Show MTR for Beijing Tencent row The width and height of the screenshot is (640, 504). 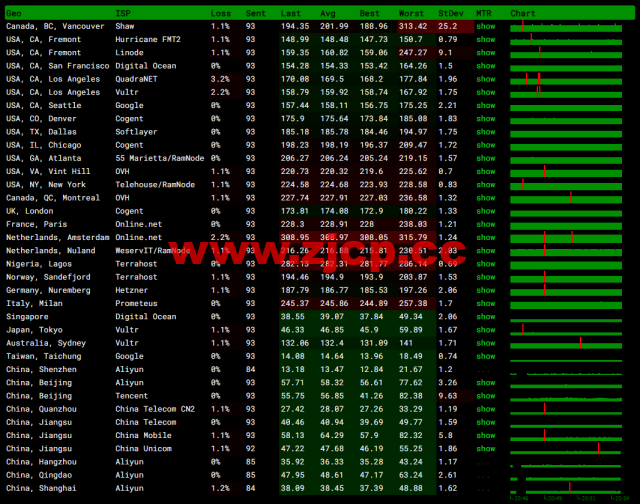(486, 396)
